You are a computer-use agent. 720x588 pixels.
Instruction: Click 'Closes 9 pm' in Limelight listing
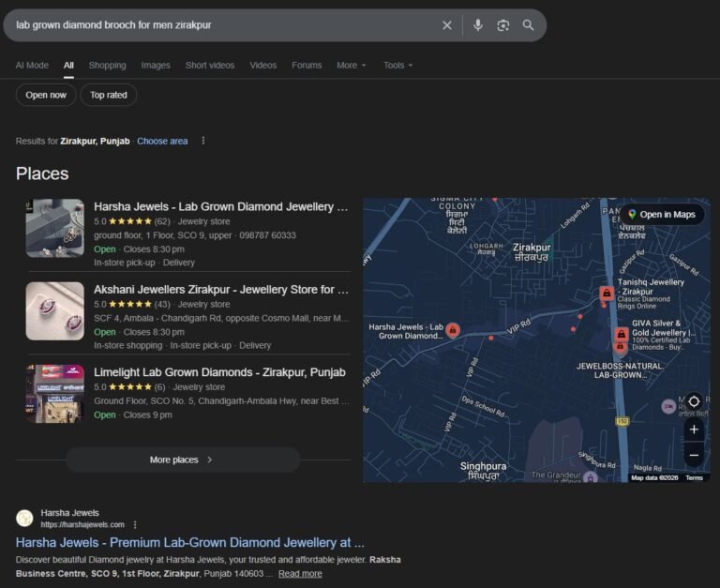[x=147, y=415]
